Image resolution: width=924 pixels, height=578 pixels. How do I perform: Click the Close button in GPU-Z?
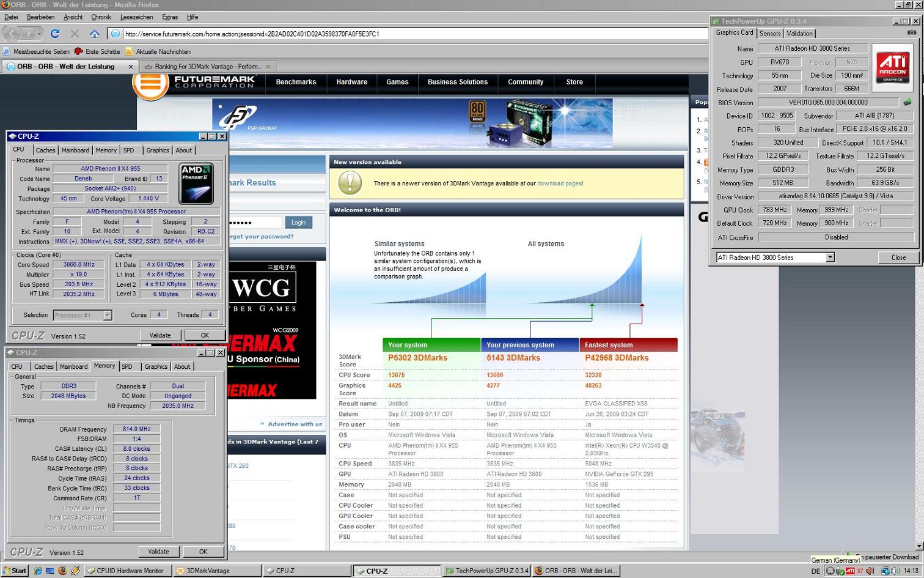coord(898,258)
